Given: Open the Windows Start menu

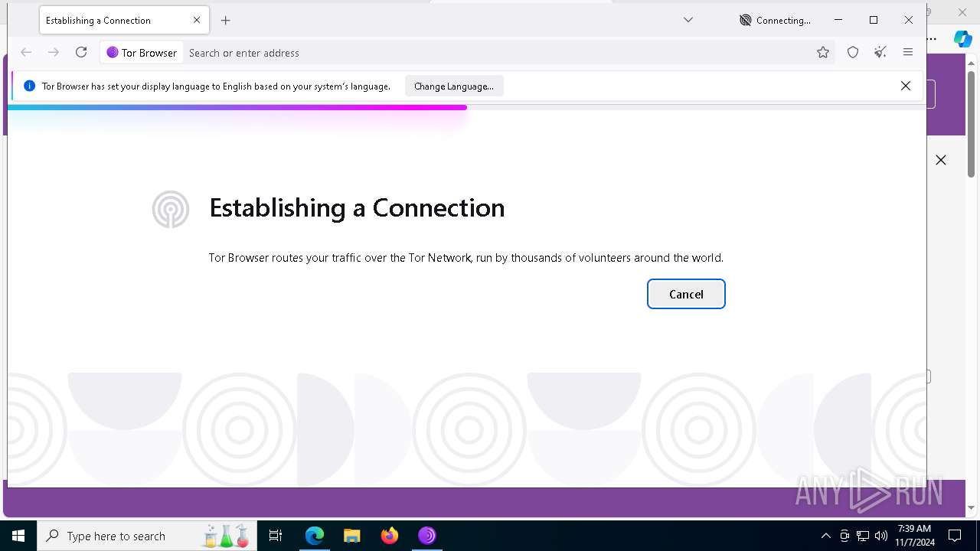Looking at the screenshot, I should tap(18, 536).
